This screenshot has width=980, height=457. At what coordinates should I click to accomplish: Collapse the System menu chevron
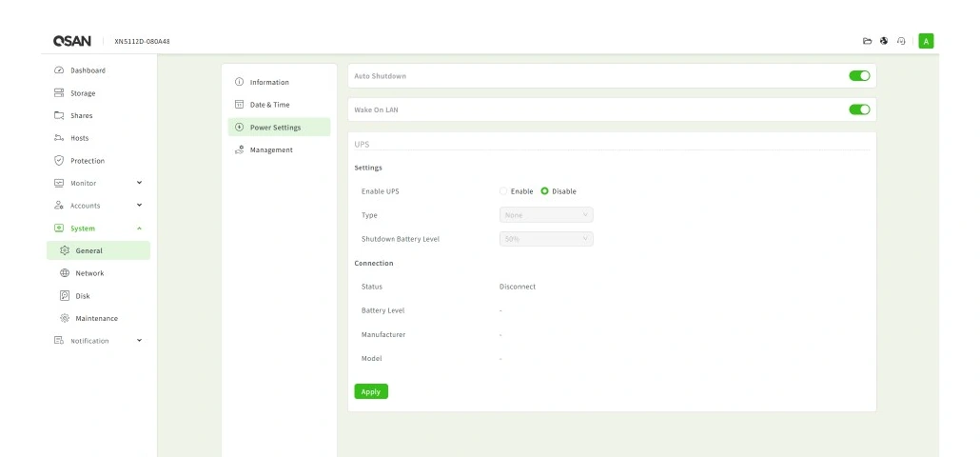click(139, 228)
